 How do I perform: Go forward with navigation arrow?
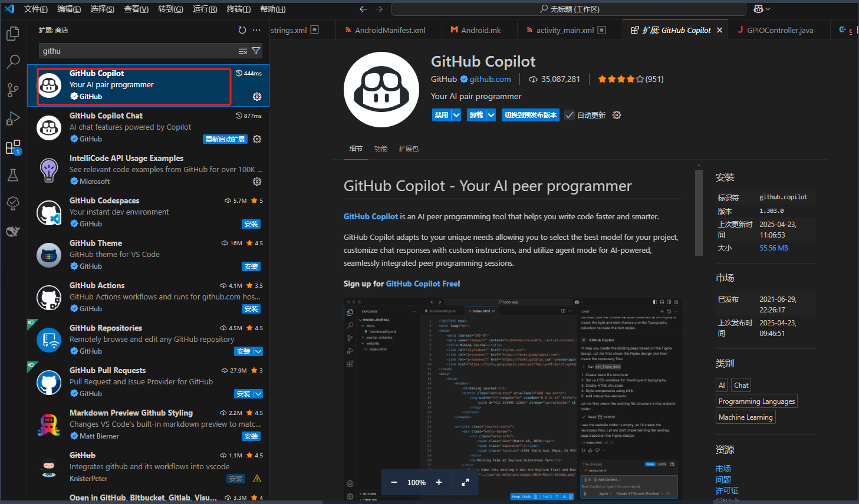[379, 9]
